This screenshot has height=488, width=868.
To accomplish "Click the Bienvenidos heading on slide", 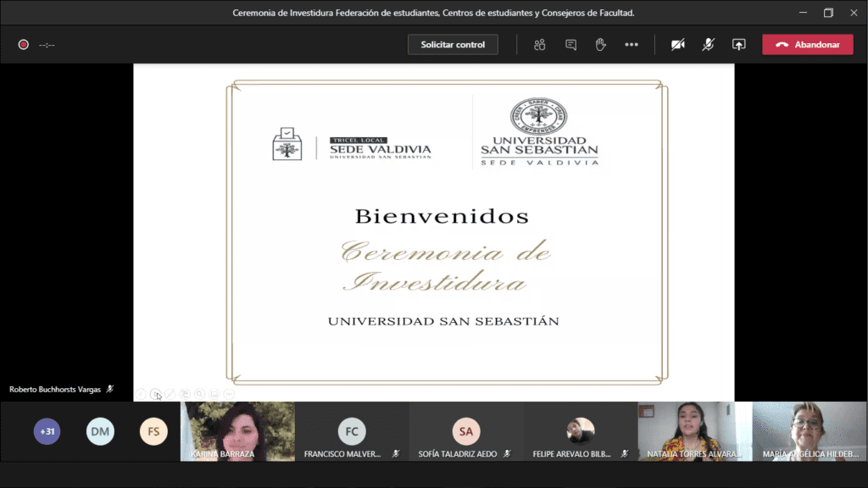I will coord(442,216).
